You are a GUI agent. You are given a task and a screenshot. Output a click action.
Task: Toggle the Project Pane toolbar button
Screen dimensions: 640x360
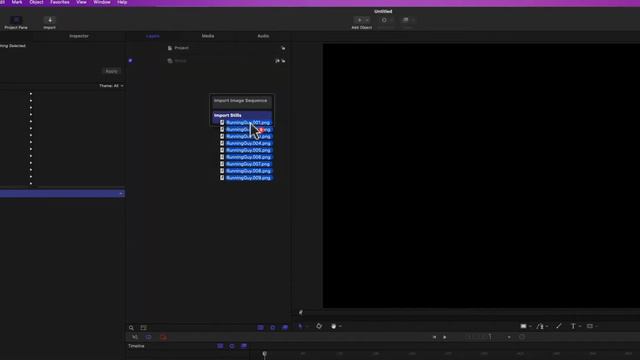[16, 22]
